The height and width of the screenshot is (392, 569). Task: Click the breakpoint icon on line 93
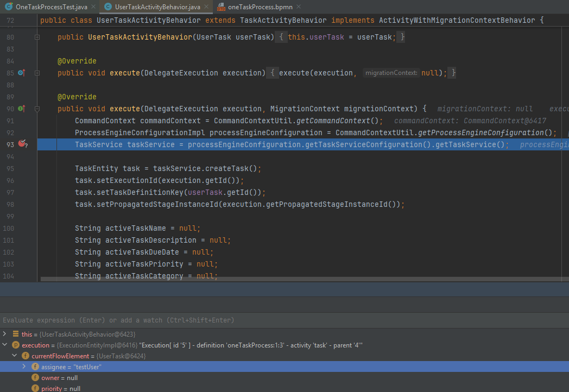[22, 144]
